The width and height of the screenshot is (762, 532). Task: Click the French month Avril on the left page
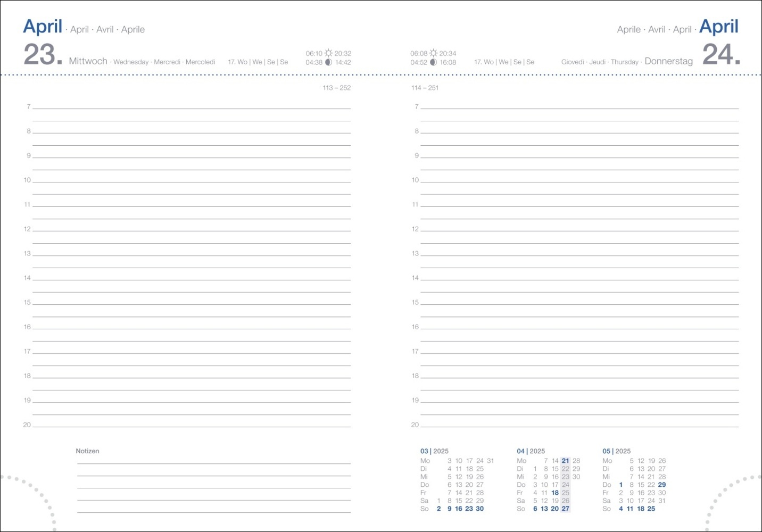tap(105, 29)
